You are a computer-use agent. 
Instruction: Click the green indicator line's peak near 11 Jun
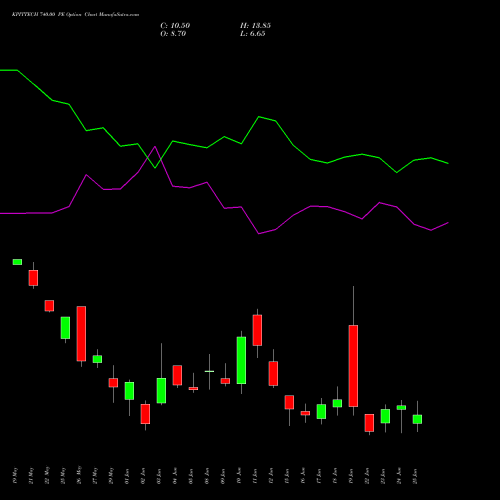click(259, 117)
